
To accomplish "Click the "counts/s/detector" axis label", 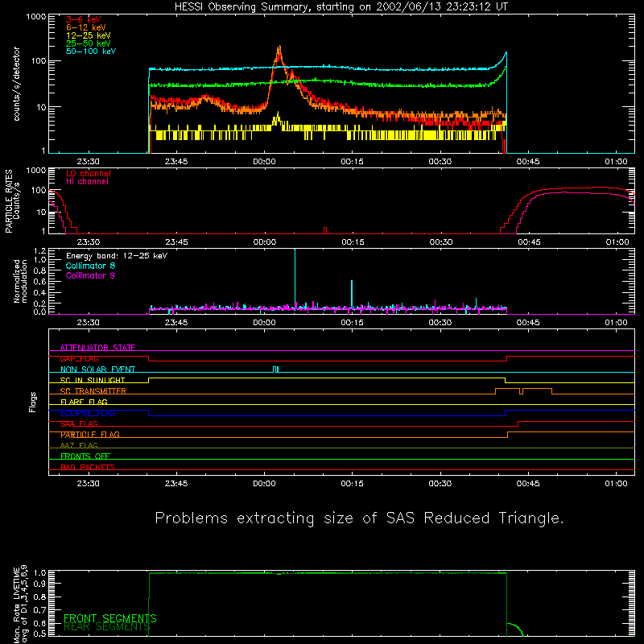I will coord(16,84).
